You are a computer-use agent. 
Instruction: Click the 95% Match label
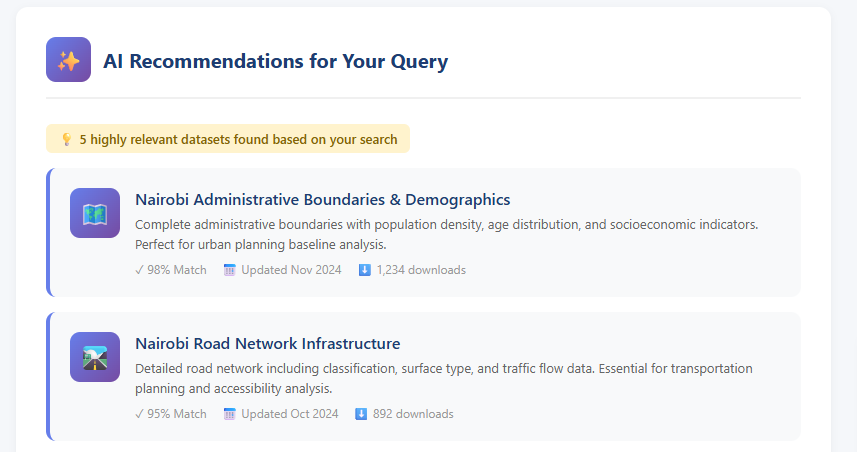pos(171,414)
